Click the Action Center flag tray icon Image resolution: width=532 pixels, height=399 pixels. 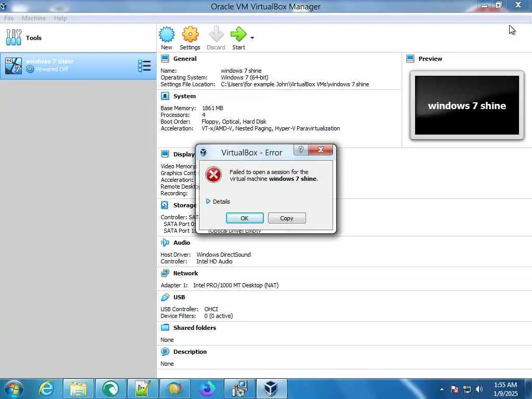pos(455,389)
